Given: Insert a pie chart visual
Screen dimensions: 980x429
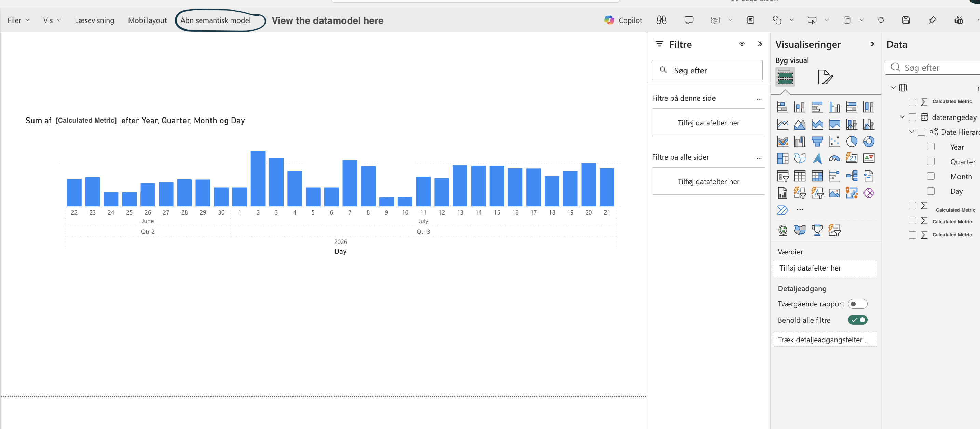Looking at the screenshot, I should click(852, 141).
